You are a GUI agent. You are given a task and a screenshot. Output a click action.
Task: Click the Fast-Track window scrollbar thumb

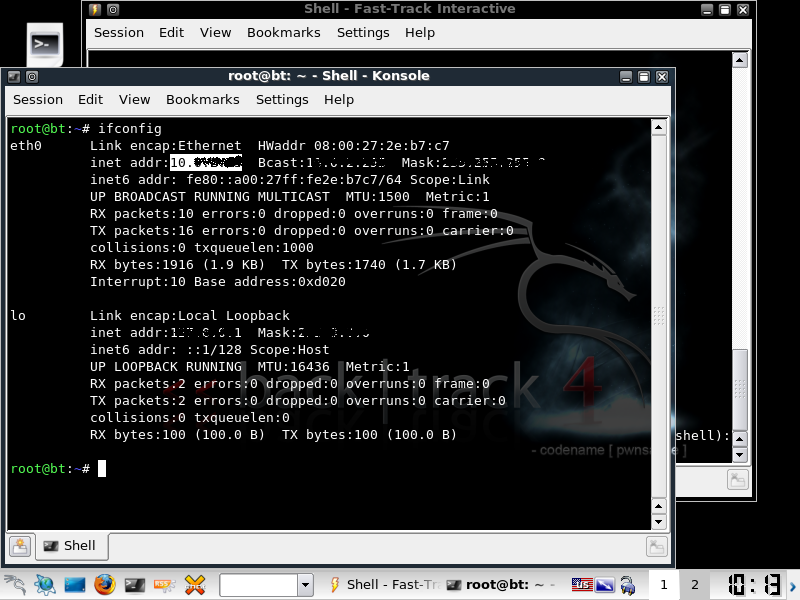pos(740,390)
